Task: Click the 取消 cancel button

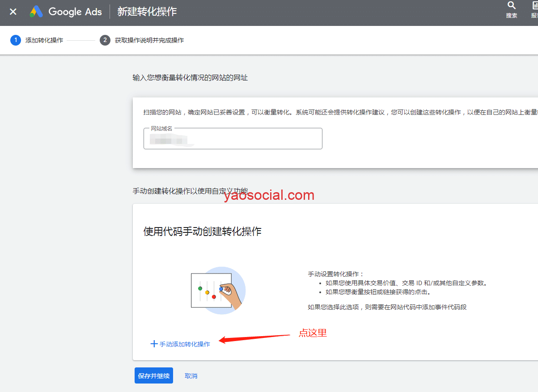Action: point(191,376)
